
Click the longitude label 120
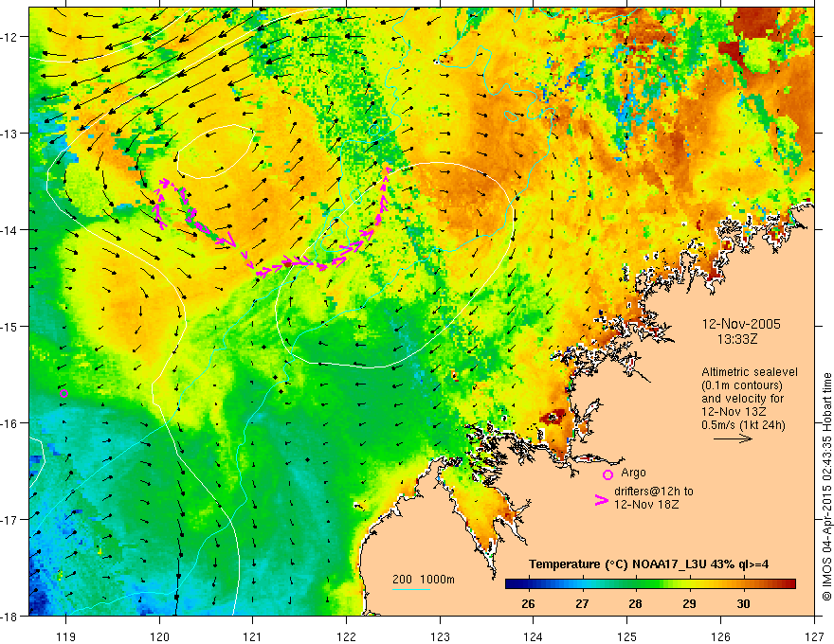pyautogui.click(x=159, y=636)
